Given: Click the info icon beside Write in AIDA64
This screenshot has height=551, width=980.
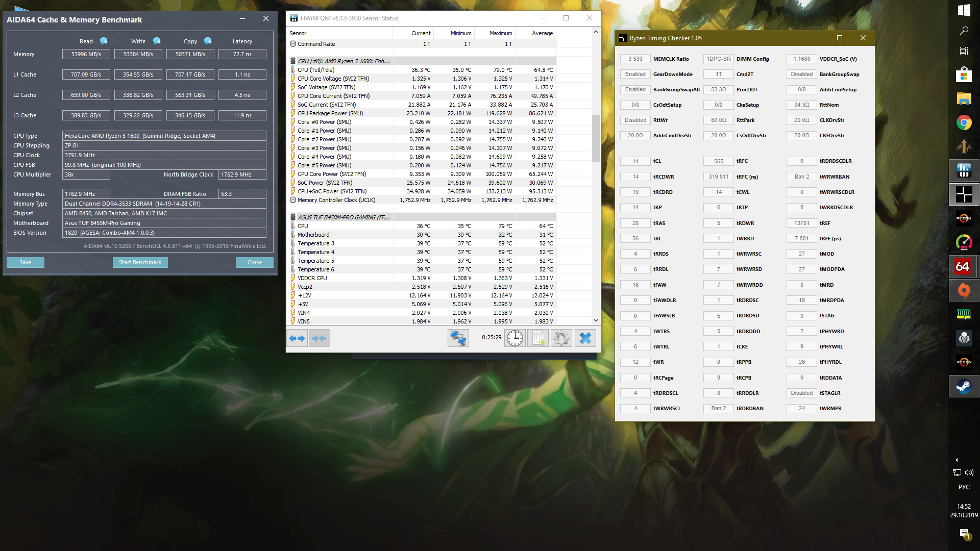Looking at the screenshot, I should pyautogui.click(x=157, y=41).
